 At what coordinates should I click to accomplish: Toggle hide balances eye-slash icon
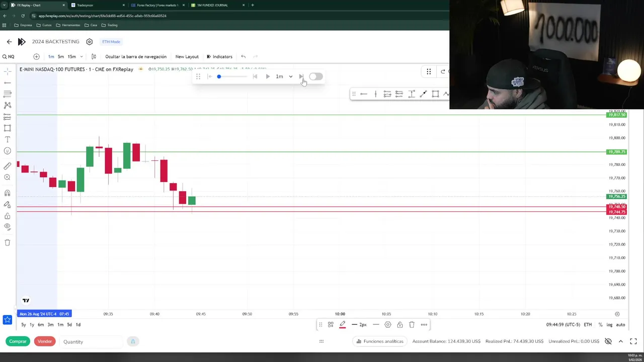coord(608,341)
